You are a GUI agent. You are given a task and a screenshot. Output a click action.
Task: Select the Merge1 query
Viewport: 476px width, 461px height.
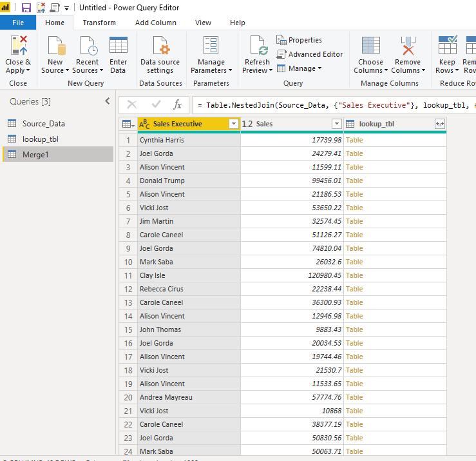click(x=58, y=154)
